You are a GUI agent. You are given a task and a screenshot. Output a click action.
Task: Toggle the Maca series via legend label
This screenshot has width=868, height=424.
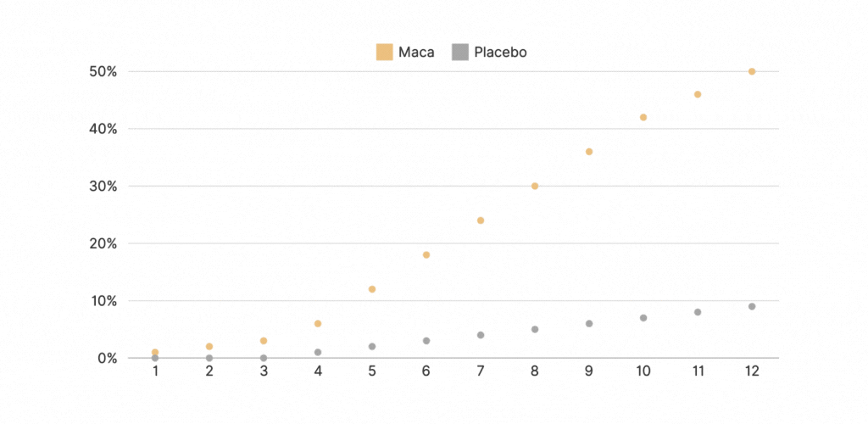tap(416, 53)
